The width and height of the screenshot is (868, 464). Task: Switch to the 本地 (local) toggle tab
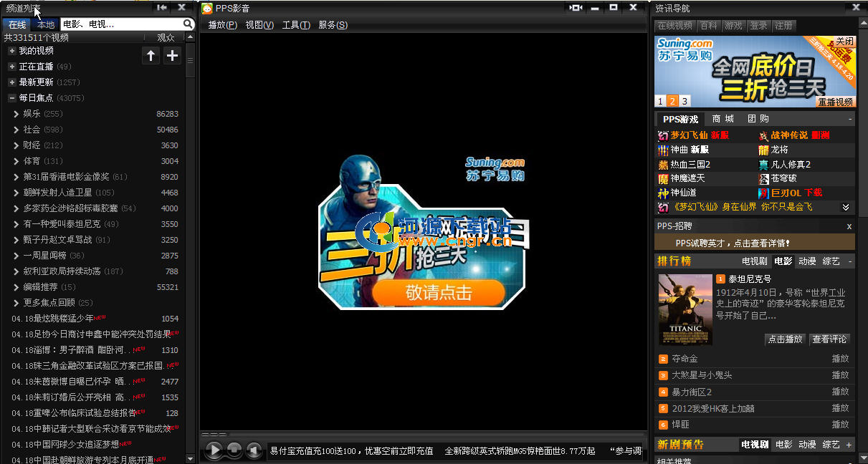tap(45, 24)
